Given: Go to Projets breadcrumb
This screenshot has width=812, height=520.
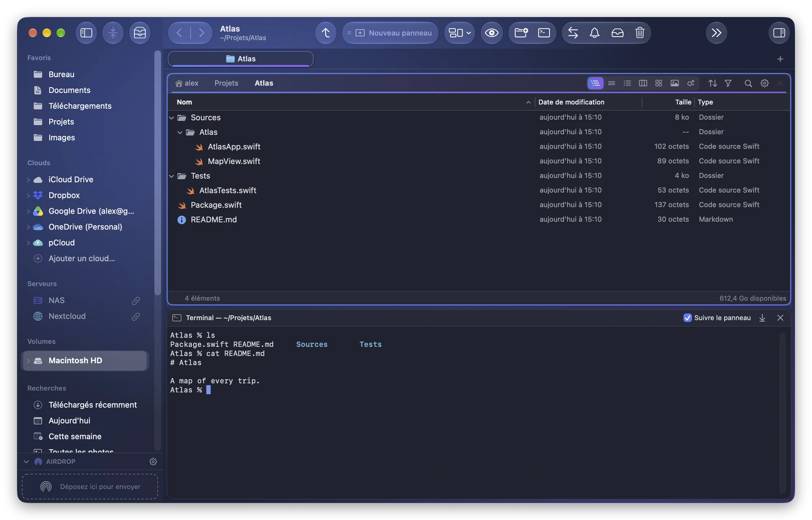Looking at the screenshot, I should pos(226,83).
